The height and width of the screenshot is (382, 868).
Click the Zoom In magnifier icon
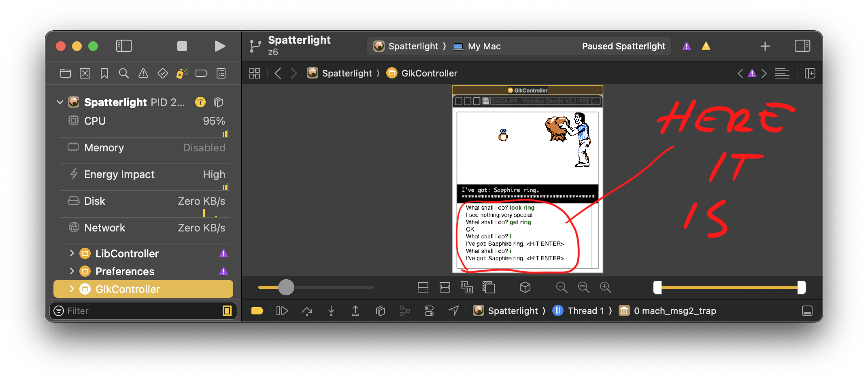point(605,287)
